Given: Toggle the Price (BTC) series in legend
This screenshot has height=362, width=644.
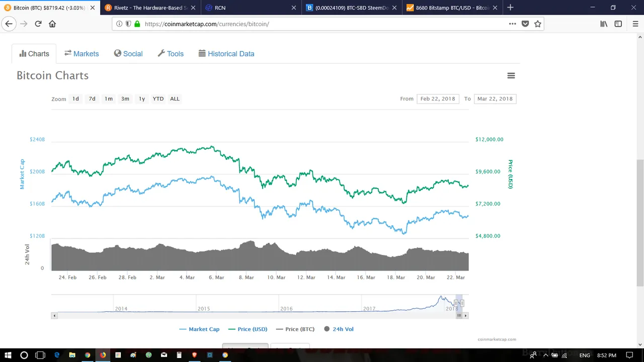Looking at the screenshot, I should click(295, 329).
